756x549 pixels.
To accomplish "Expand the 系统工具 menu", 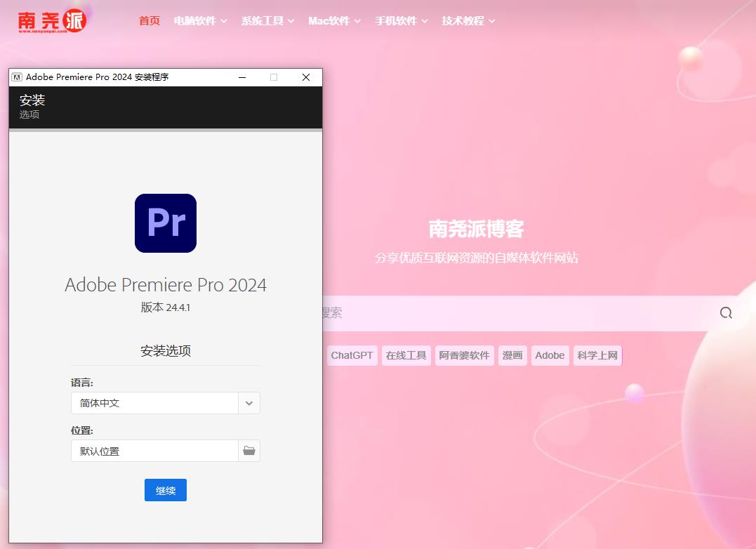I will [267, 21].
